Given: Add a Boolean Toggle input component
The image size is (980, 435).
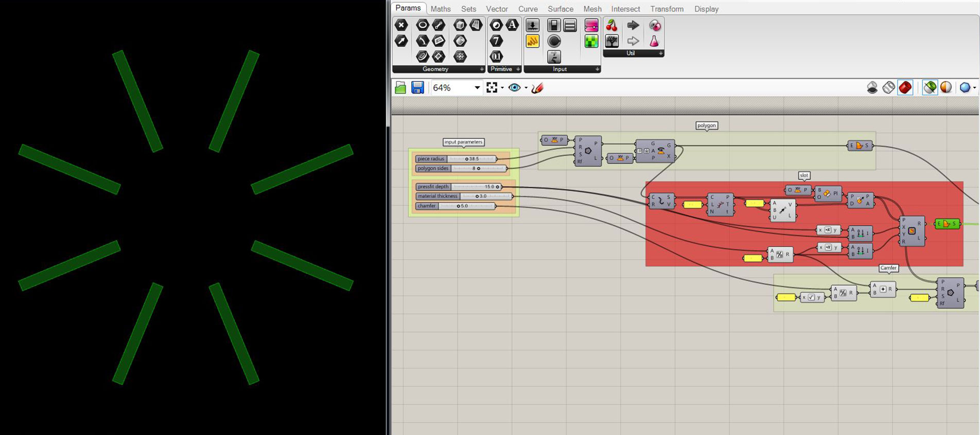Looking at the screenshot, I should pos(554,25).
